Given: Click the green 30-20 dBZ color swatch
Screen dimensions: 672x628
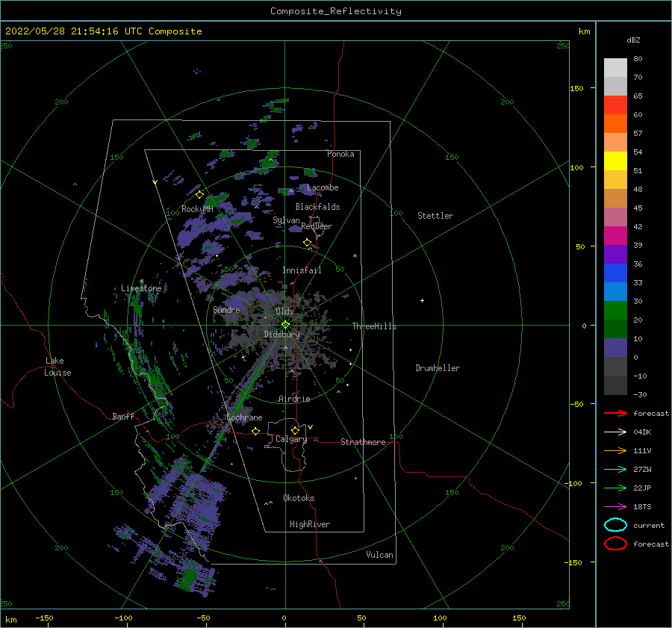Looking at the screenshot, I should click(615, 311).
